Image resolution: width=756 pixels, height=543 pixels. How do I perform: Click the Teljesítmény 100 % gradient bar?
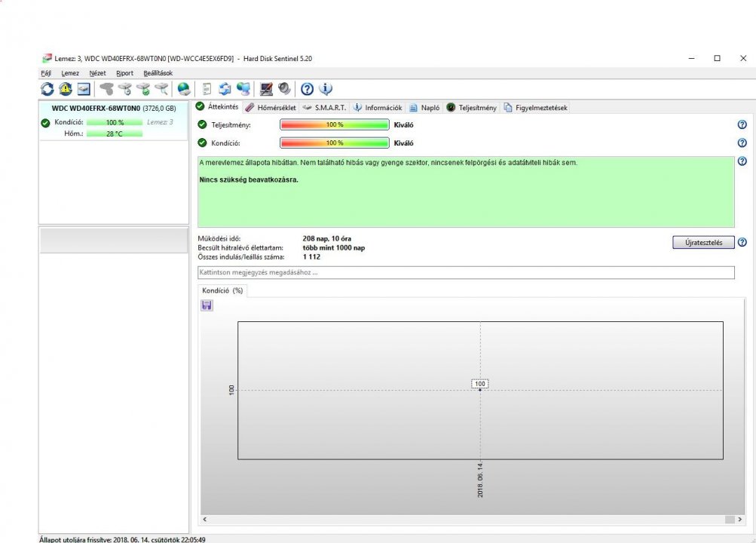[x=335, y=124]
